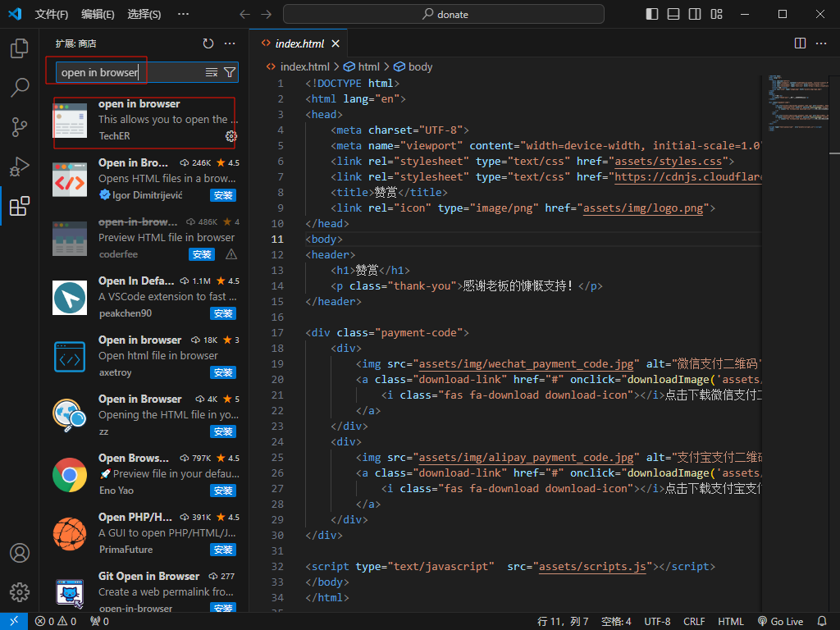The image size is (840, 630).
Task: Open the wechat_payment_code.jpg link
Action: (x=526, y=363)
